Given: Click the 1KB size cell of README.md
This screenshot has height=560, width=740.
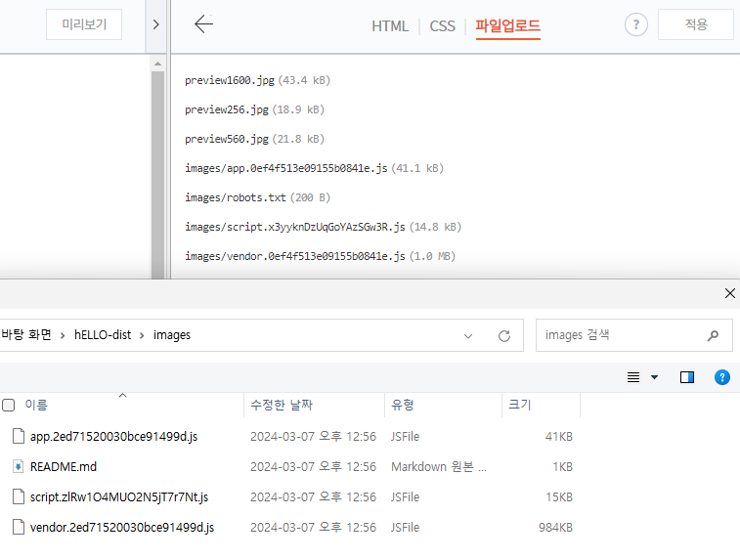Looking at the screenshot, I should pos(562,466).
